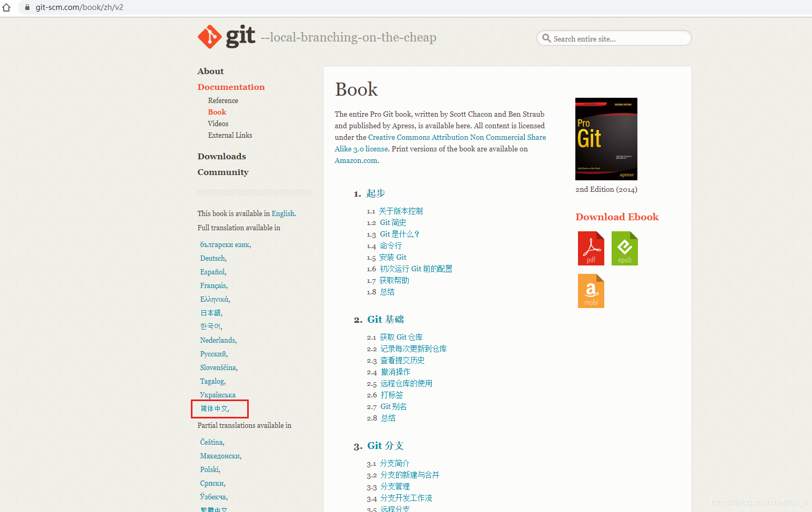This screenshot has height=512, width=812.
Task: Select the Српски partial translation
Action: 212,483
